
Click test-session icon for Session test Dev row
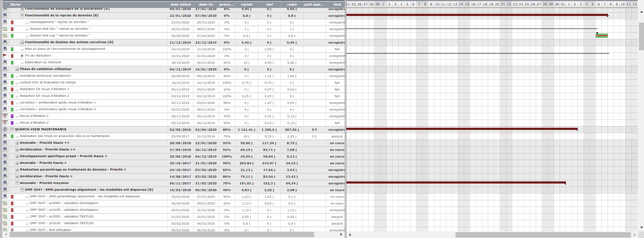tap(5, 29)
